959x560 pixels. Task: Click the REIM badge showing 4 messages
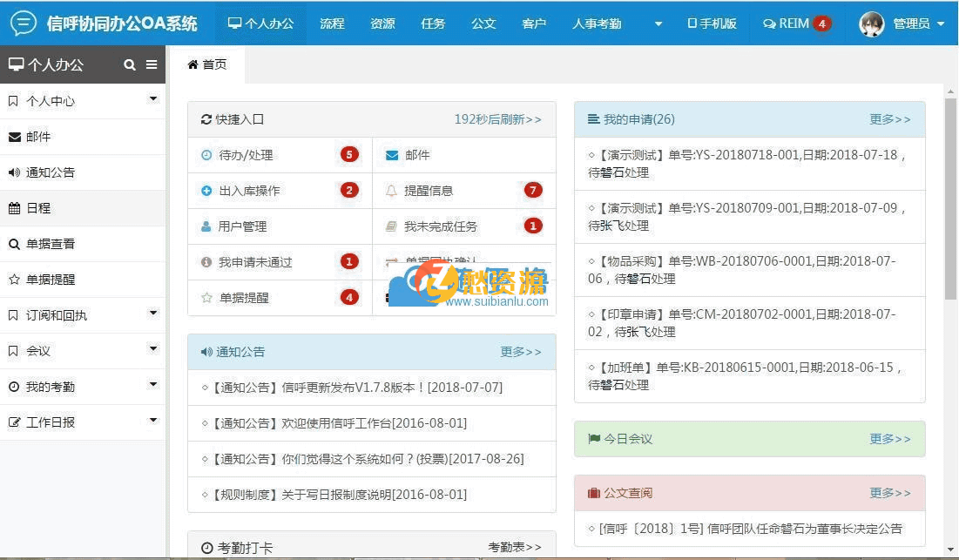(x=821, y=24)
